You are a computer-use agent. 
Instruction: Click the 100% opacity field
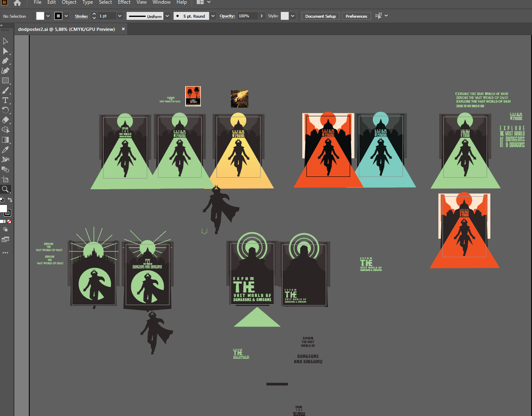click(248, 16)
